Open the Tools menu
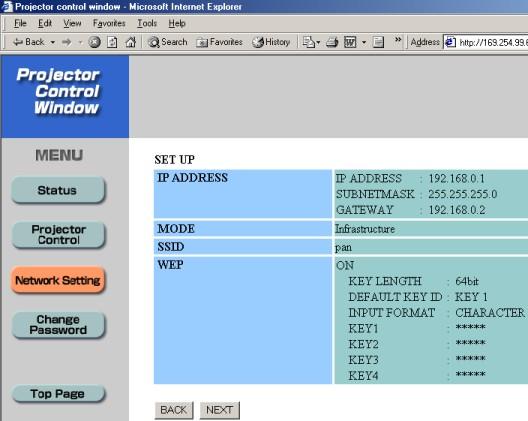 pyautogui.click(x=147, y=23)
